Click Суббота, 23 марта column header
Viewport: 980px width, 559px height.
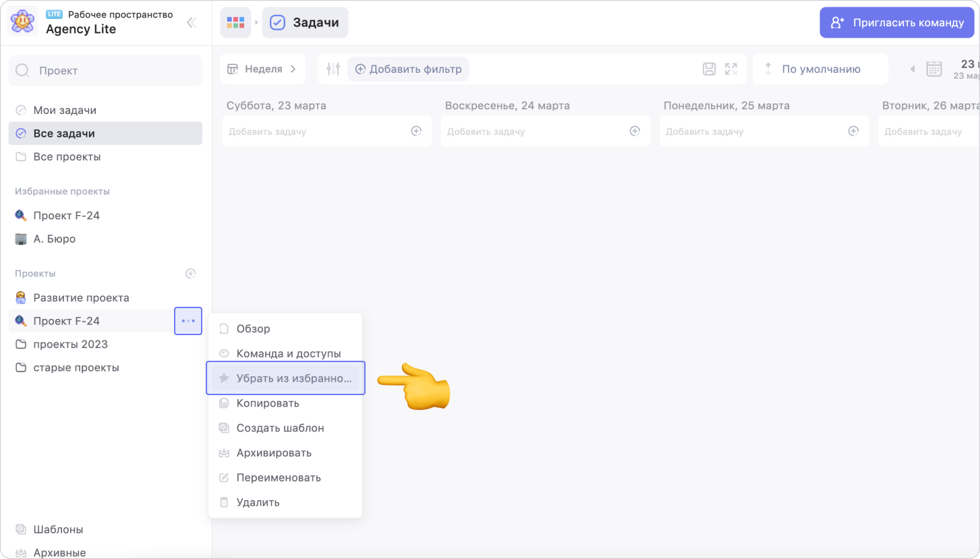pyautogui.click(x=276, y=106)
